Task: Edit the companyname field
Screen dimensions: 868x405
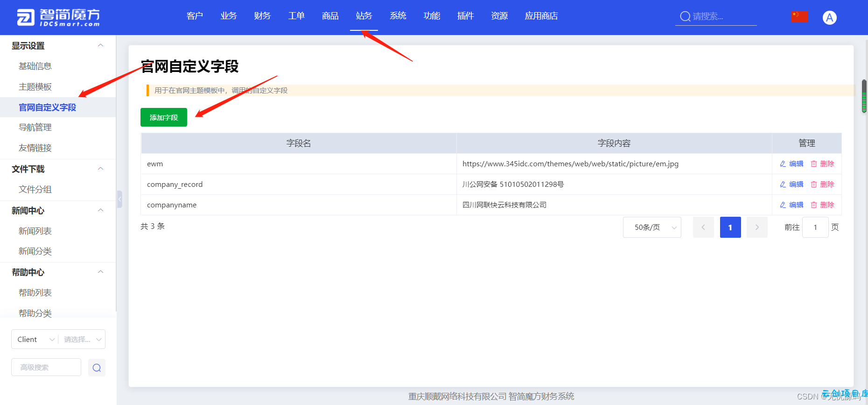Action: tap(791, 205)
